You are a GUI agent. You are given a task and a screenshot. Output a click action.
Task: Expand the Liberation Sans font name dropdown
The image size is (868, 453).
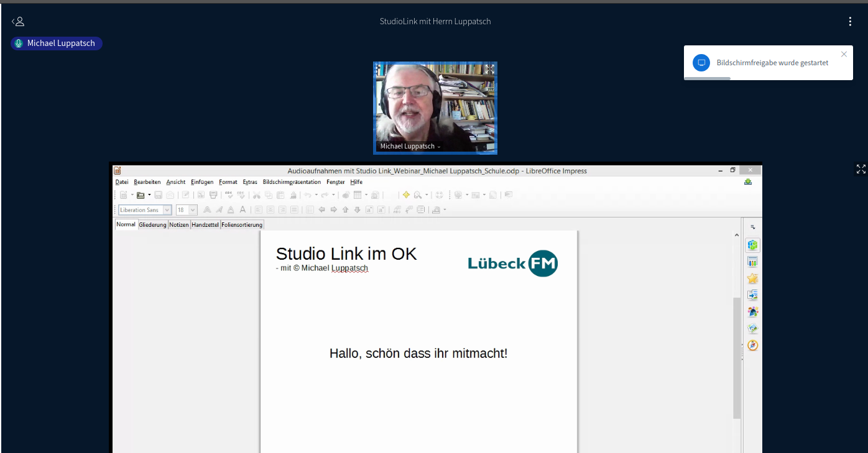(x=167, y=210)
